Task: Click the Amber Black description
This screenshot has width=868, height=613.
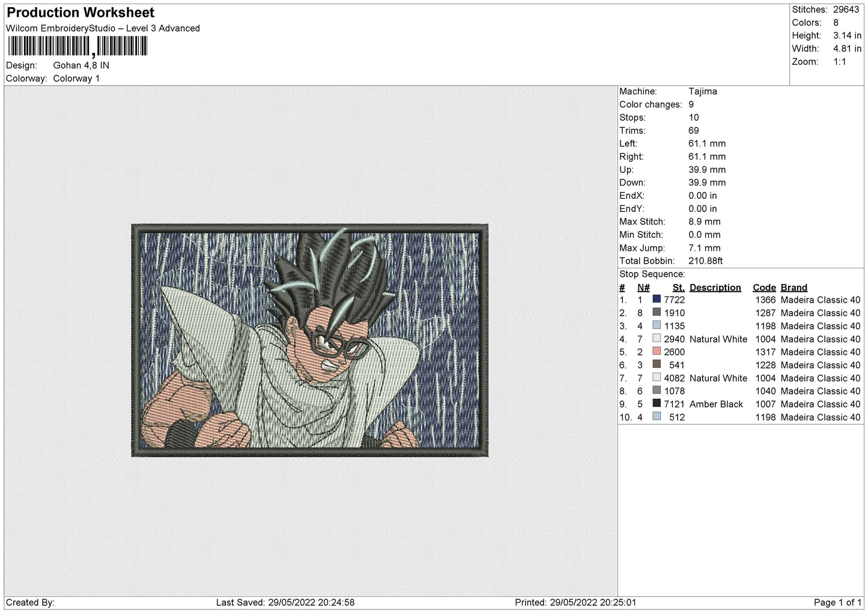Action: pyautogui.click(x=717, y=404)
